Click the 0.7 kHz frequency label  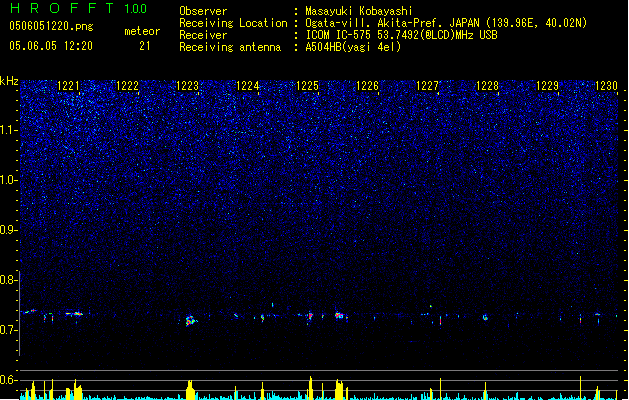(9, 330)
